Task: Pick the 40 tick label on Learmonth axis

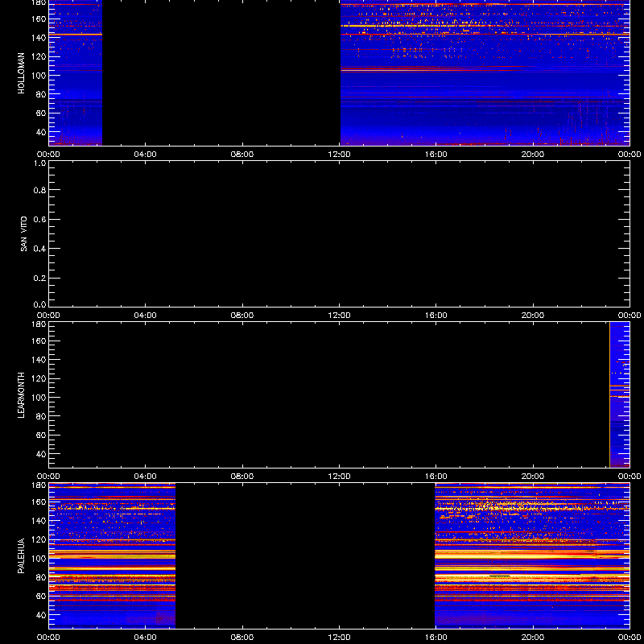Action: click(41, 454)
